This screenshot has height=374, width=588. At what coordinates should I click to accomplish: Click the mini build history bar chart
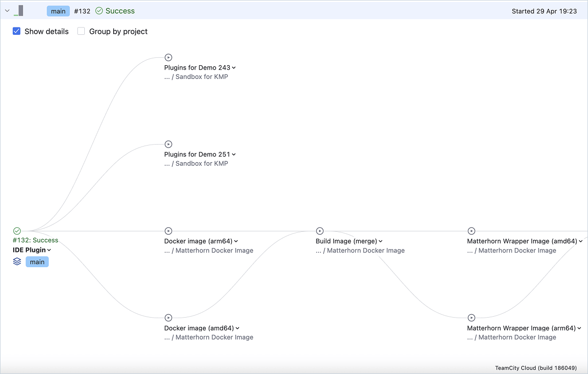point(18,10)
